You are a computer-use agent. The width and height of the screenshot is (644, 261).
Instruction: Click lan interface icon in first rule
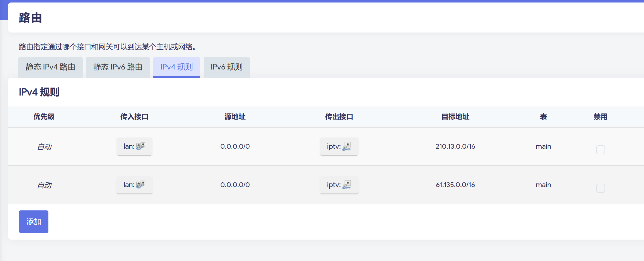point(140,146)
